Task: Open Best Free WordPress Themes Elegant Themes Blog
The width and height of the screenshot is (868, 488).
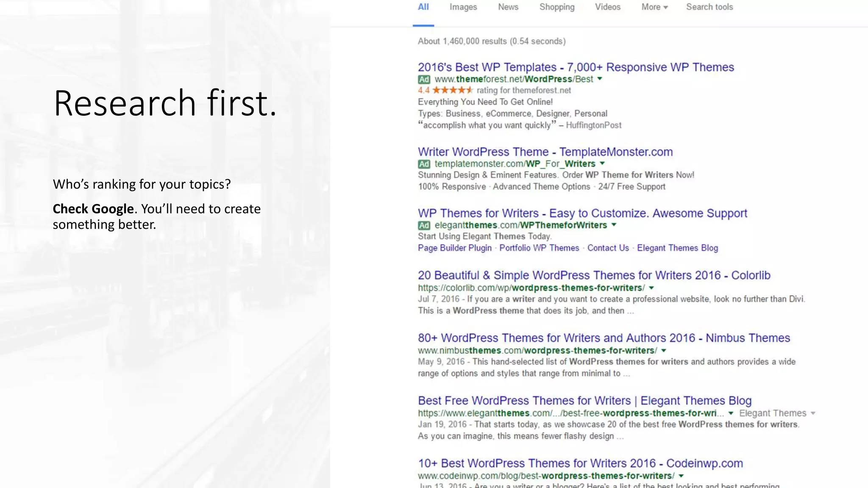Action: (584, 401)
